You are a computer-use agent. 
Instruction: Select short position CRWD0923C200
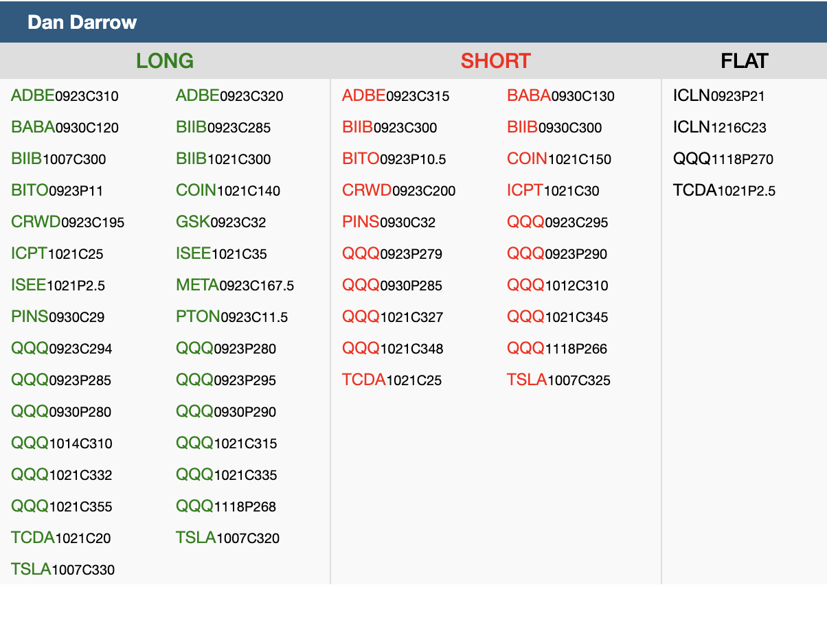(398, 191)
